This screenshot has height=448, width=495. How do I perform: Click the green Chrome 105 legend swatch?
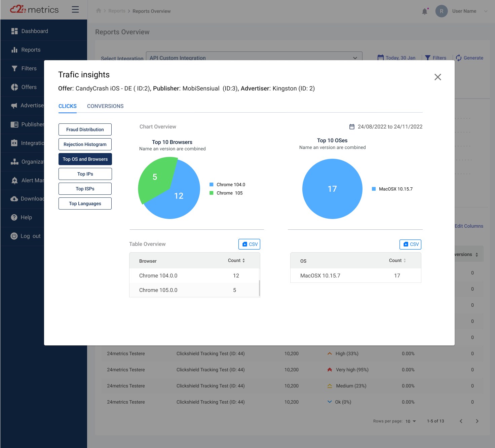click(x=211, y=193)
